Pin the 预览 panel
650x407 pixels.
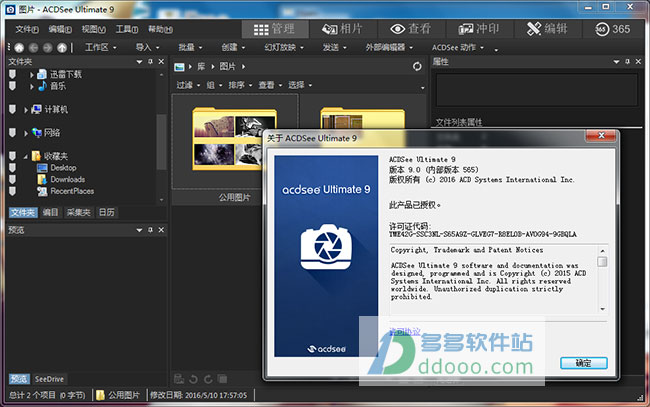pyautogui.click(x=150, y=230)
